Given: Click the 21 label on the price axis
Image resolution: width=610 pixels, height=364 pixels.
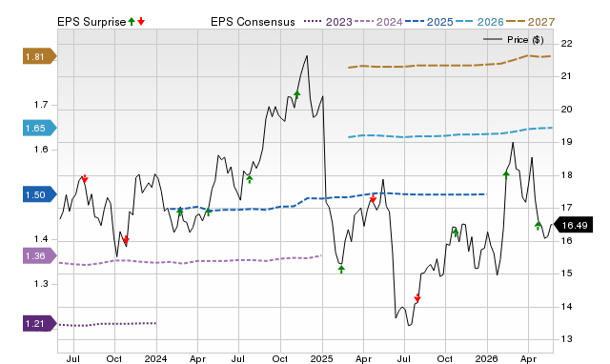Looking at the screenshot, I should coord(567,76).
